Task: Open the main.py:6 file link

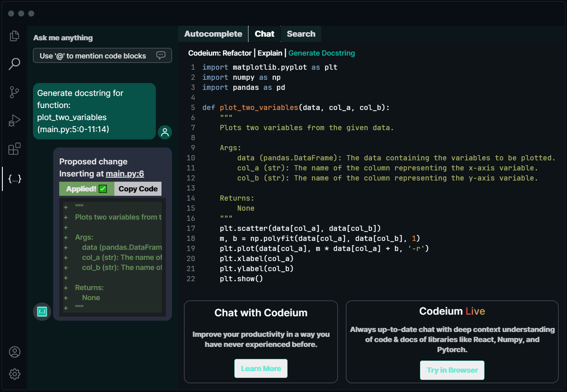Action: [125, 174]
